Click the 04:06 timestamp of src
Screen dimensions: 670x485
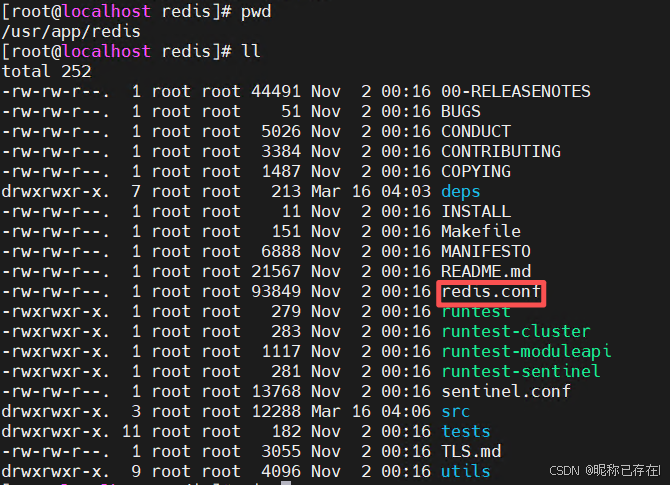[x=406, y=412]
